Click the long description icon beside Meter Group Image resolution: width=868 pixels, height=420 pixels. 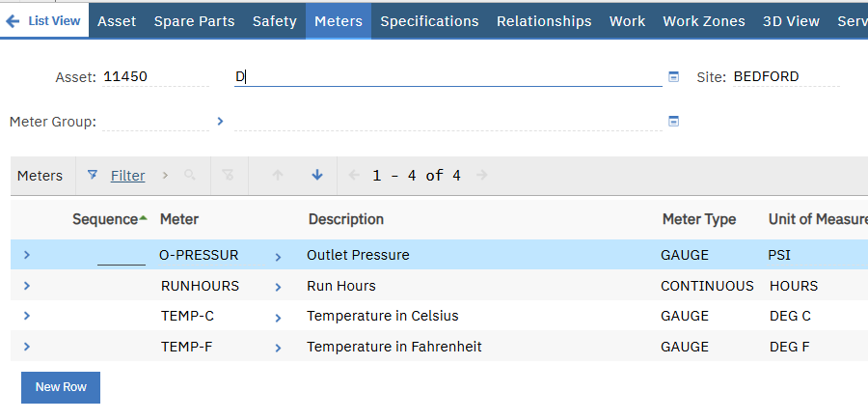[x=674, y=122]
